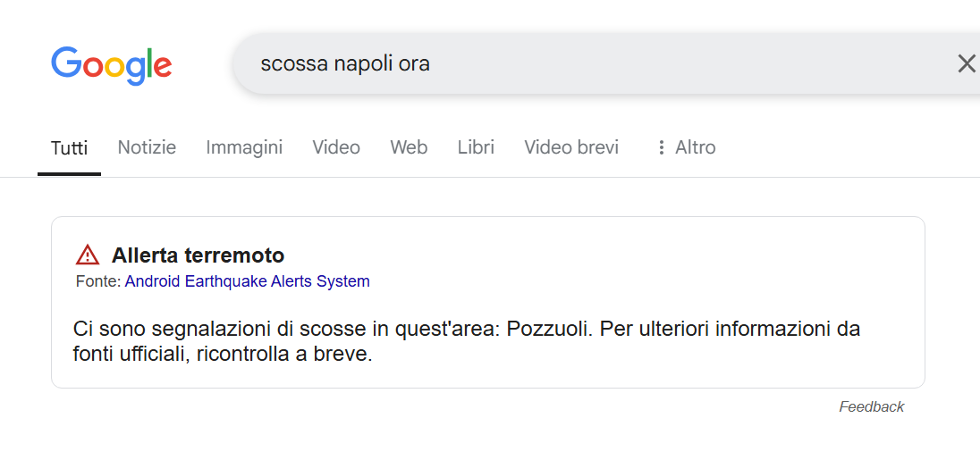Switch to the Notizie tab
This screenshot has height=460, width=980.
point(147,147)
